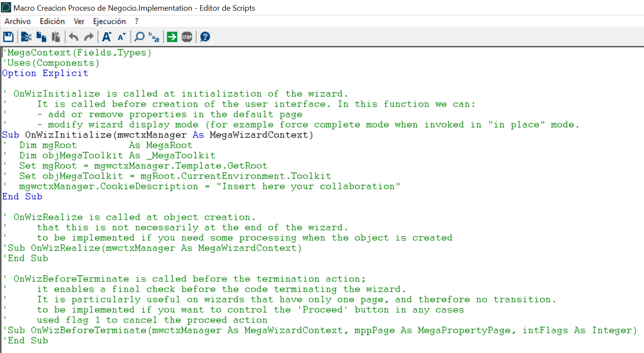The image size is (644, 353).
Task: Click the 'Uses(Components) comment line
Action: pos(51,63)
